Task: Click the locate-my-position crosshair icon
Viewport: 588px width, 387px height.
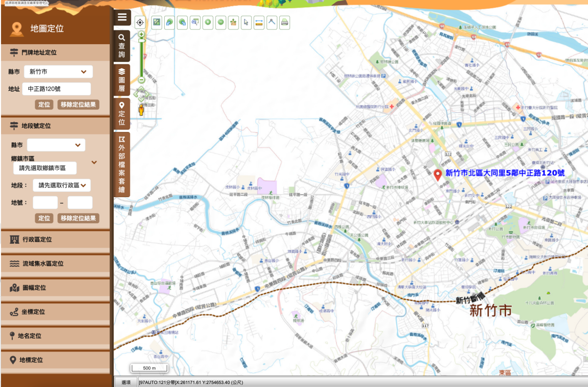Action: pyautogui.click(x=140, y=22)
